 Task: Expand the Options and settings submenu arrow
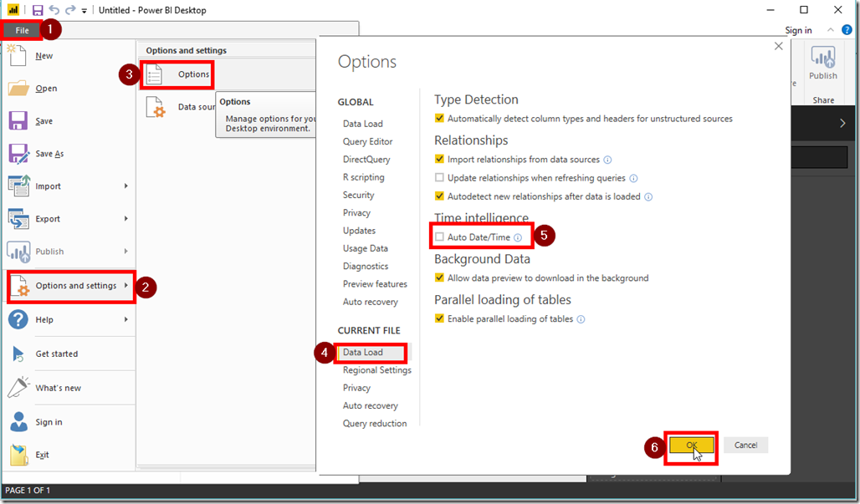click(x=126, y=285)
